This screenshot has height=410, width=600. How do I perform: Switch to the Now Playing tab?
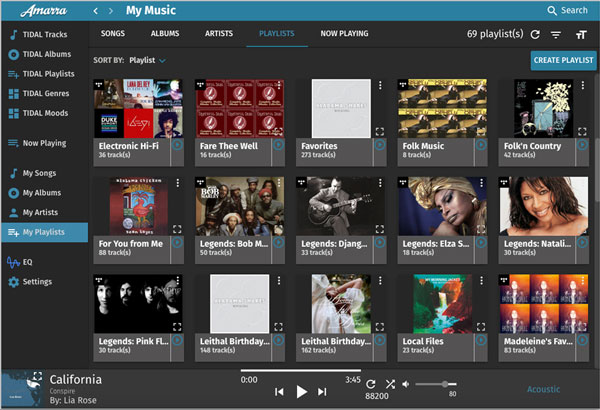coord(344,34)
